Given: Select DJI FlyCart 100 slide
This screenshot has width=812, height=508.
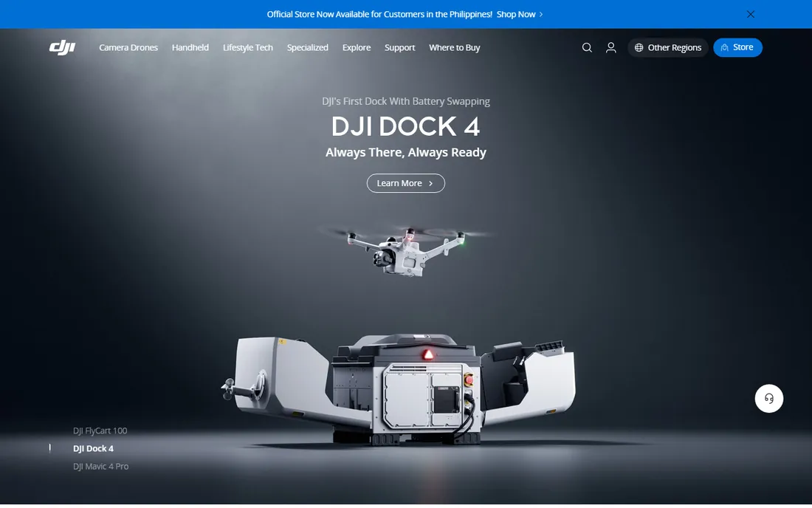Looking at the screenshot, I should [x=100, y=431].
